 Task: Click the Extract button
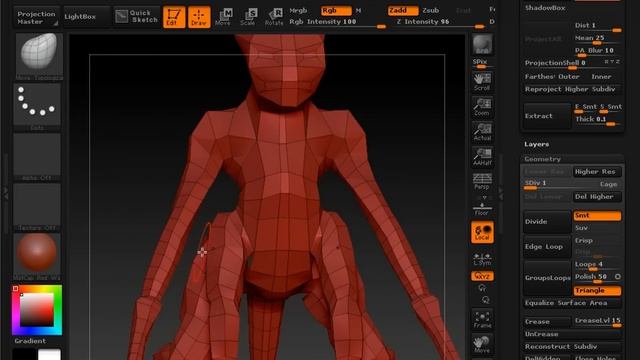coord(547,116)
